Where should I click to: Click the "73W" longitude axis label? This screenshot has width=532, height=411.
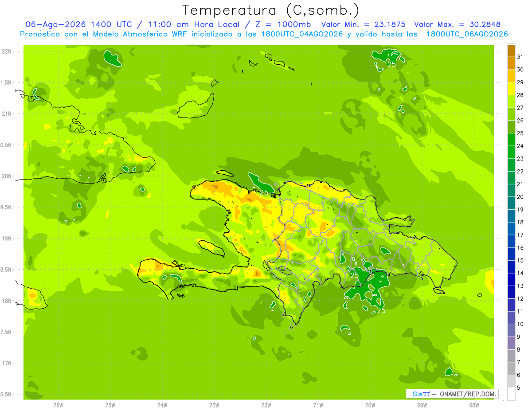coord(214,406)
